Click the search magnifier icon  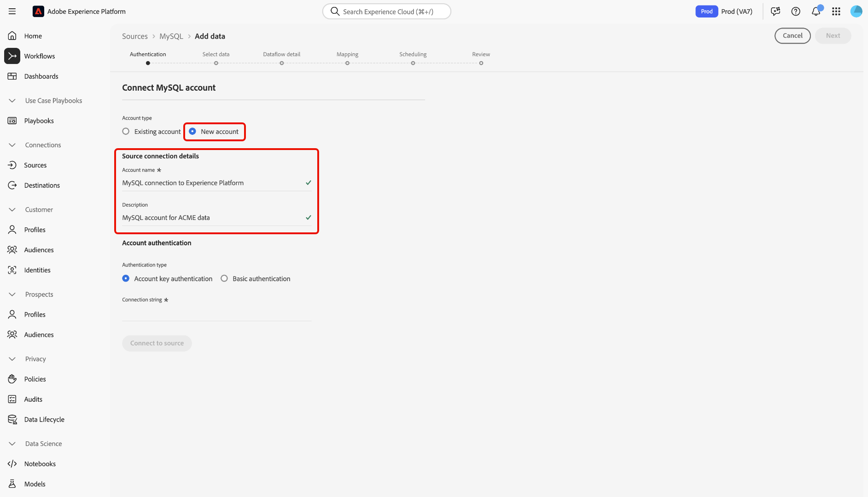click(x=335, y=12)
